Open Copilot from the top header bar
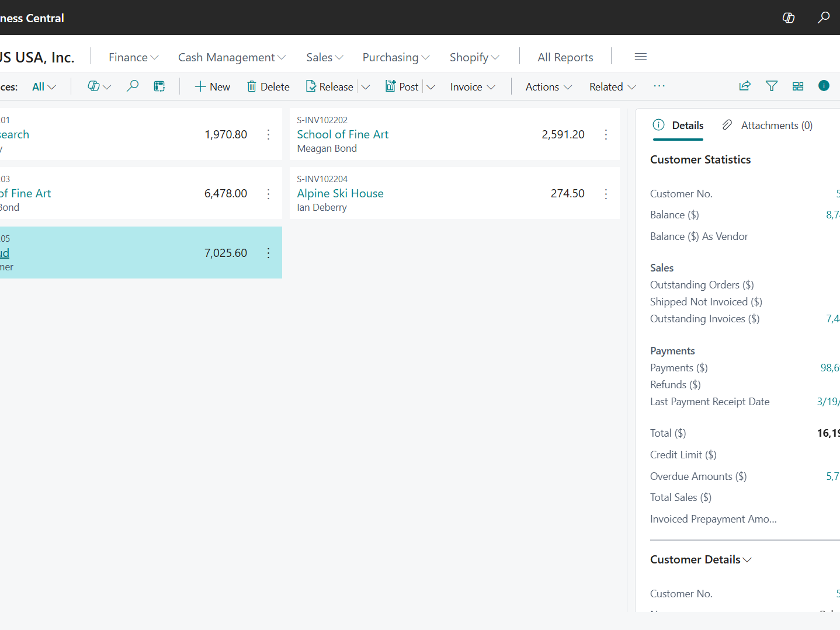840x630 pixels. [x=788, y=18]
